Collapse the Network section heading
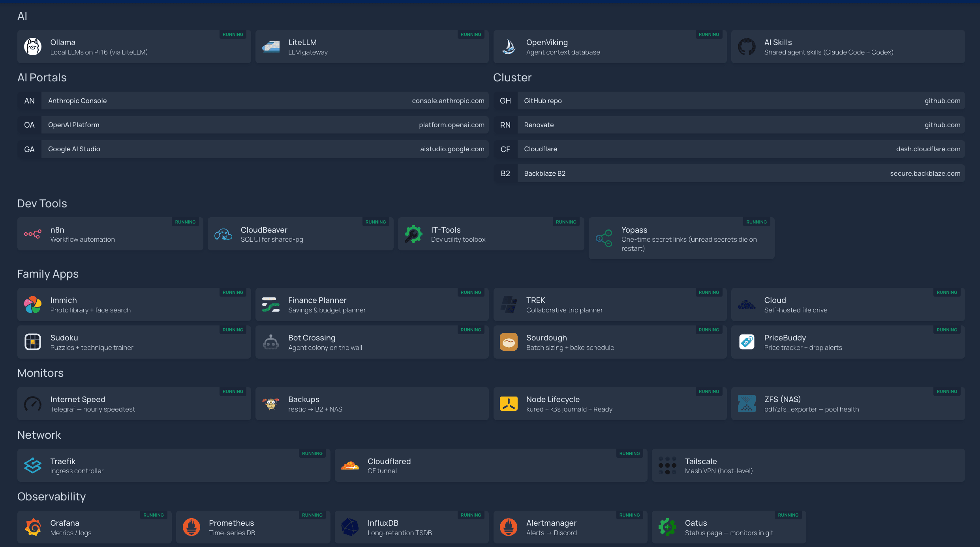The height and width of the screenshot is (547, 980). click(x=39, y=435)
